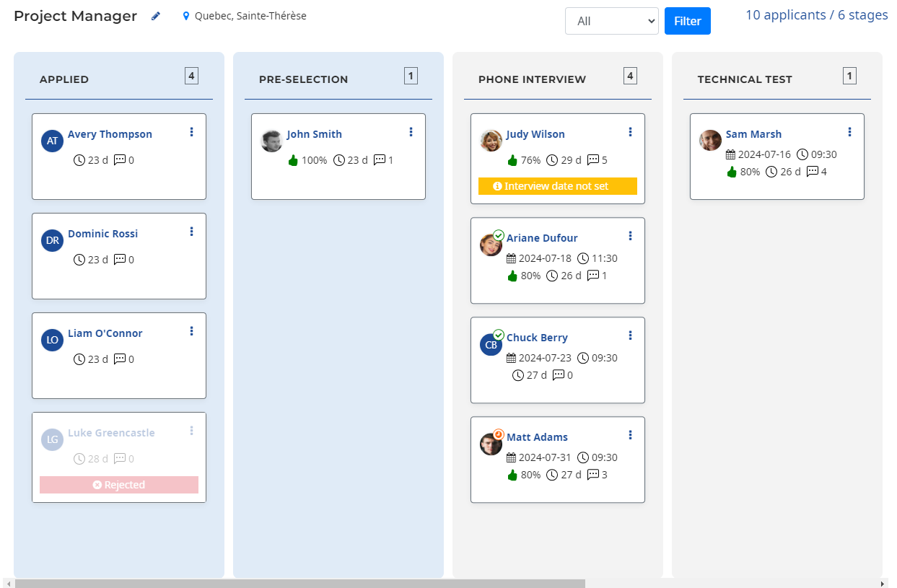The height and width of the screenshot is (588, 897).
Task: Click Avery Thompson's AT avatar
Action: pyautogui.click(x=52, y=141)
